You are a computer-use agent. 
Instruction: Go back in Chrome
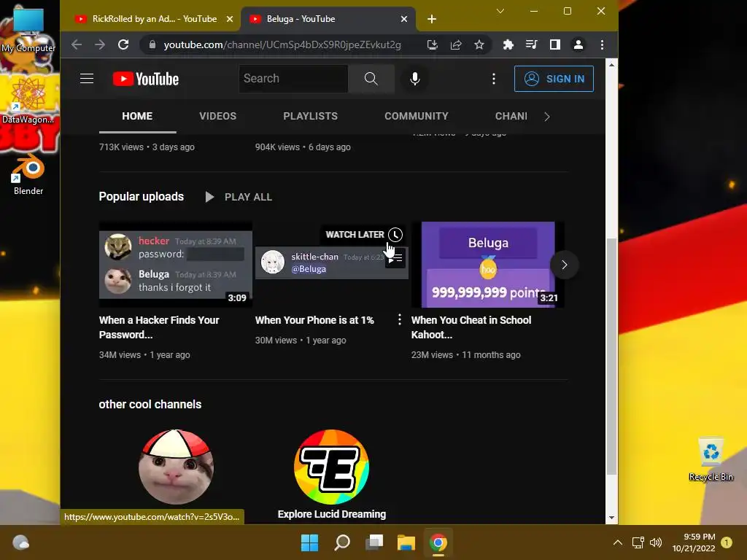[76, 44]
